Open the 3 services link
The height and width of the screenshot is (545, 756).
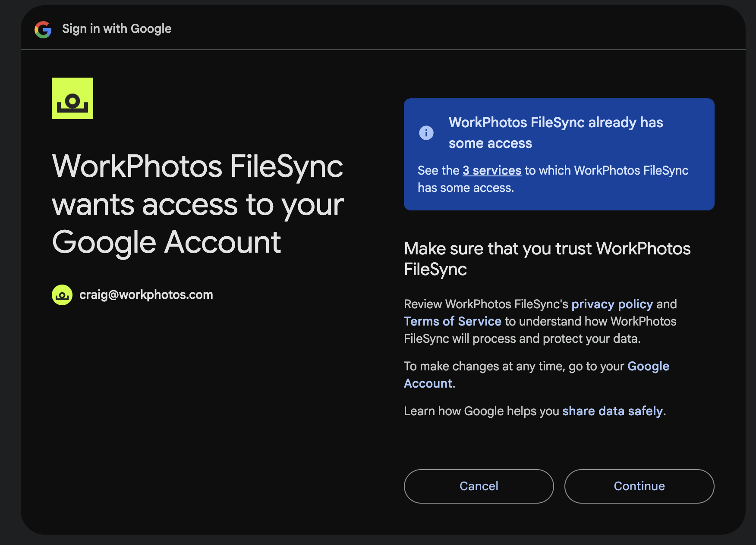click(x=492, y=170)
